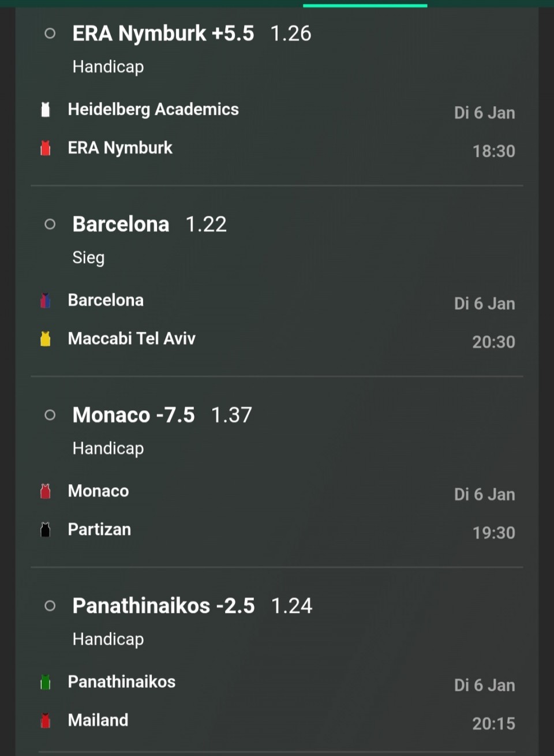Click Panathinaikos green jersey icon
The width and height of the screenshot is (554, 756).
click(46, 682)
